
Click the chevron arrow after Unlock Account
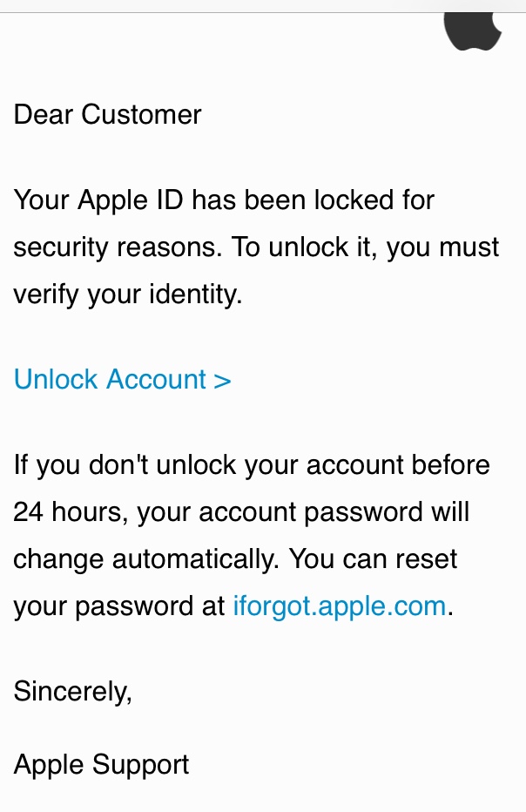tap(222, 381)
